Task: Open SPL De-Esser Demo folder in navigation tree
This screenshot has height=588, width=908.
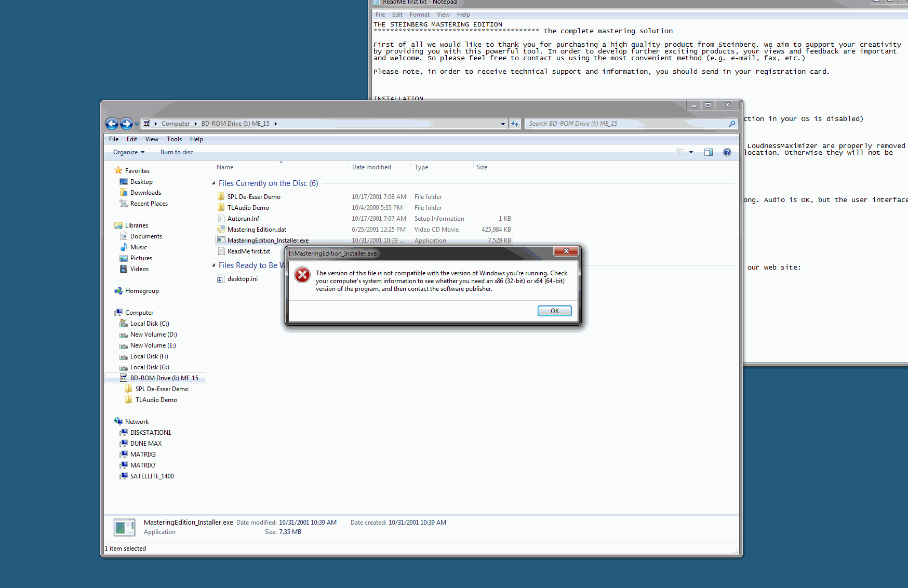Action: [157, 389]
